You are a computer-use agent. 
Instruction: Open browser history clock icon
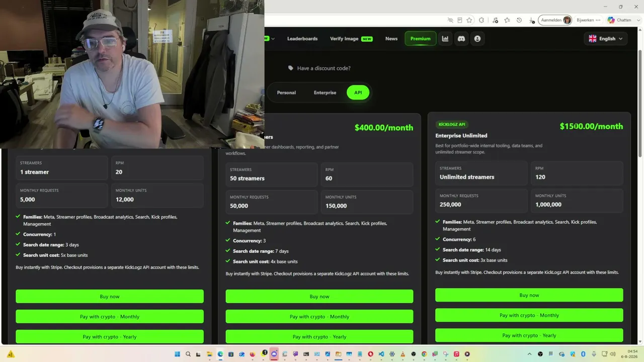point(519,20)
